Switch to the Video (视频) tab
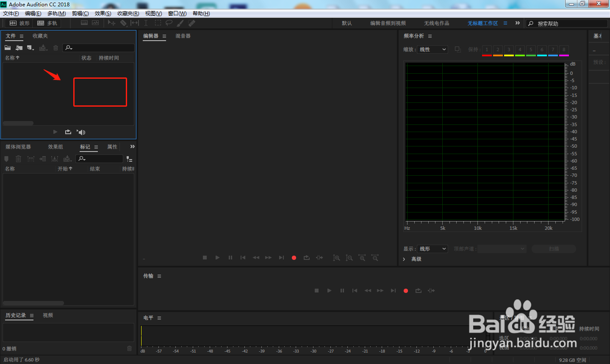 click(x=48, y=315)
